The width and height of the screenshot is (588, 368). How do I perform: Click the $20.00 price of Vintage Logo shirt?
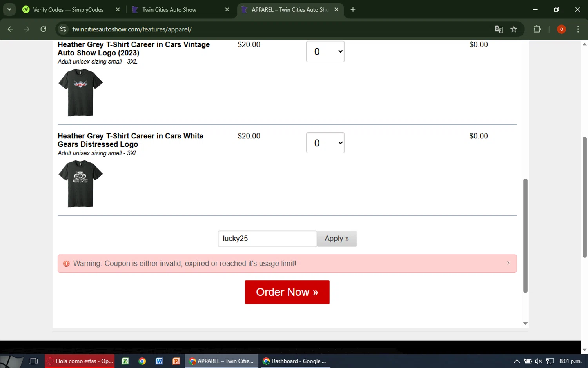(x=249, y=45)
